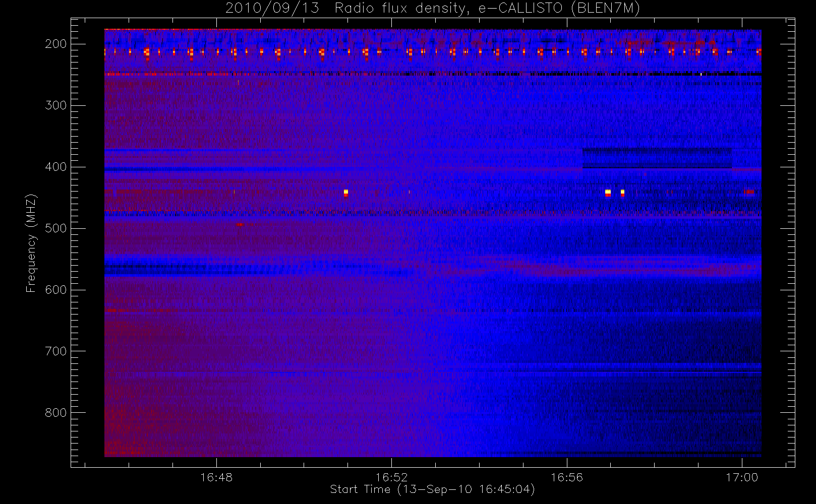This screenshot has height=504, width=816.
Task: Click the 600 frequency tick label
Action: click(55, 290)
